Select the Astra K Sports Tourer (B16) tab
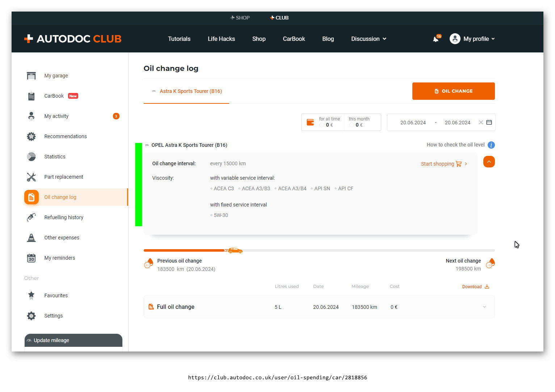Viewport: 555px width, 392px height. coord(186,91)
